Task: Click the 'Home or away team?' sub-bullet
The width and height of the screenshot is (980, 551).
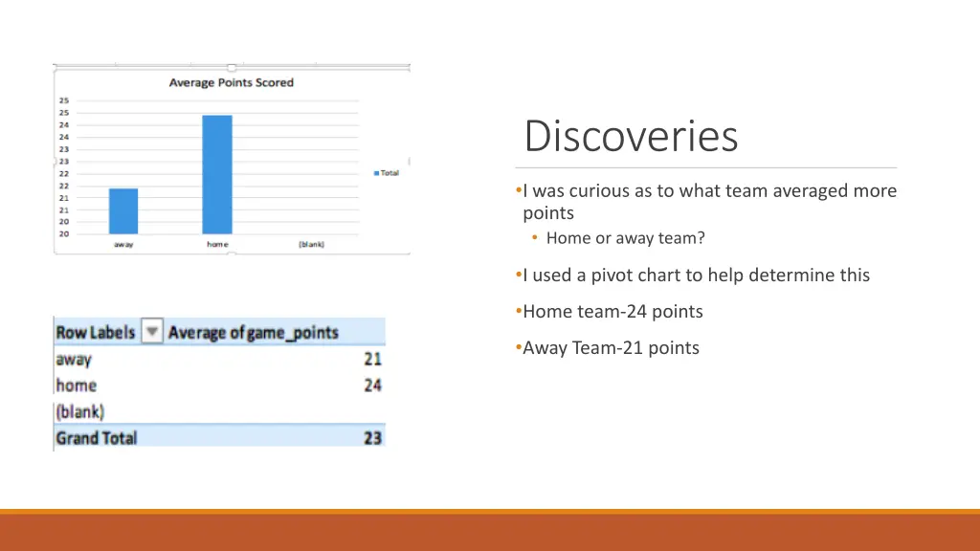Action: tap(625, 238)
